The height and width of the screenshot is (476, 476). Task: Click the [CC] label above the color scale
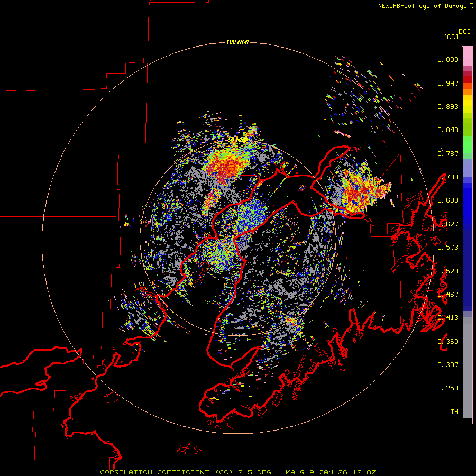click(x=451, y=36)
